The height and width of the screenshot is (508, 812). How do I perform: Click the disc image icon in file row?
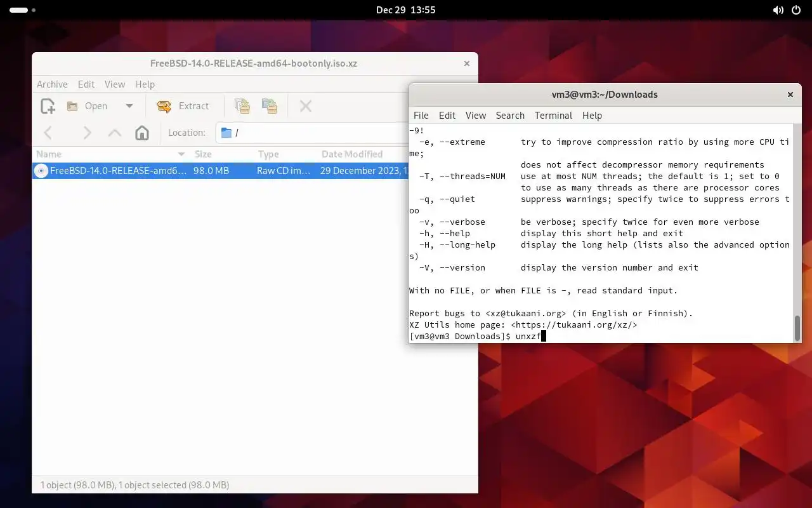click(x=41, y=171)
